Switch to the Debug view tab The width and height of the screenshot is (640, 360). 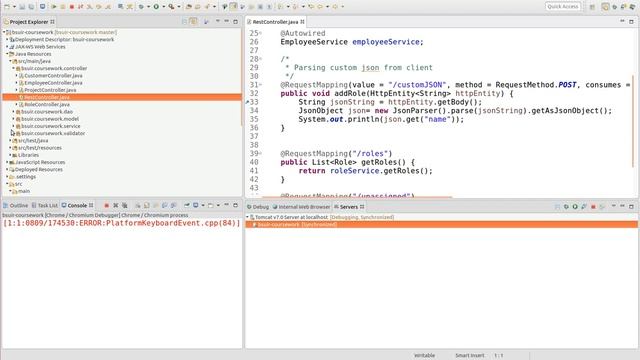[258, 207]
